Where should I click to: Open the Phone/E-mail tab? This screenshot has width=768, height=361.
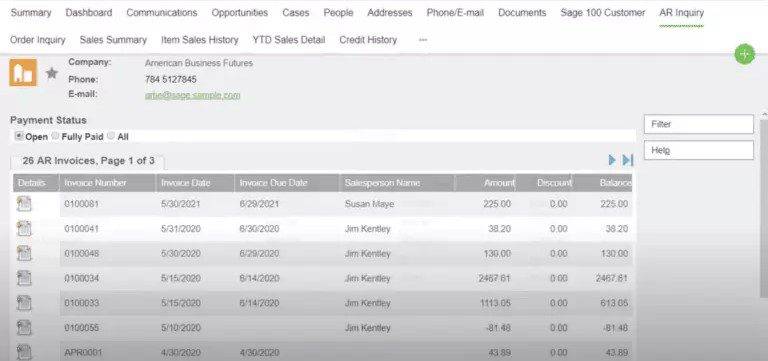click(x=455, y=13)
